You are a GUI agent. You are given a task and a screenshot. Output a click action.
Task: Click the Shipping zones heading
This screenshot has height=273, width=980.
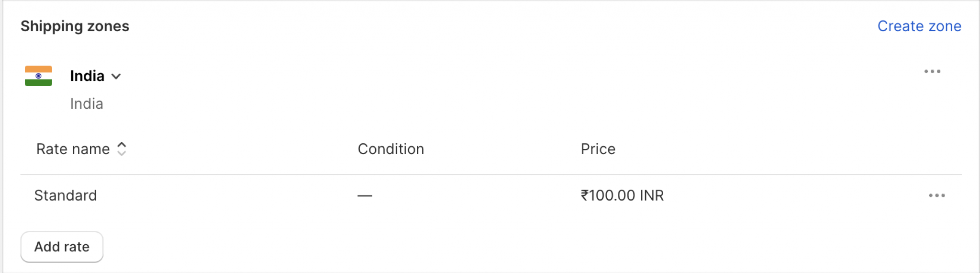75,26
